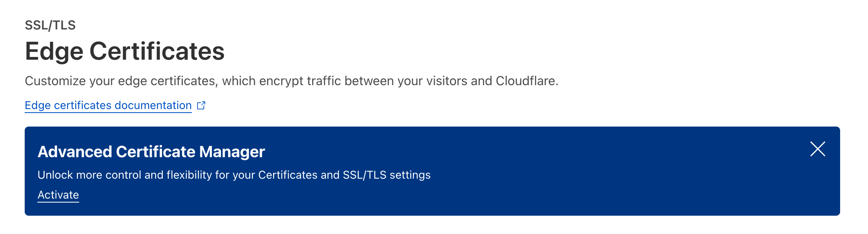868x234 pixels.
Task: Dismiss the Advanced Certificate Manager banner
Action: (x=817, y=149)
